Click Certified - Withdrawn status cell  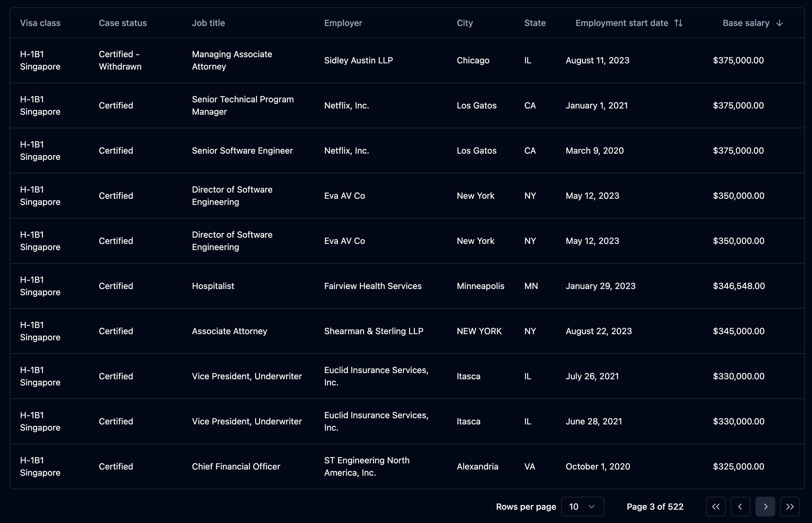[x=120, y=60]
